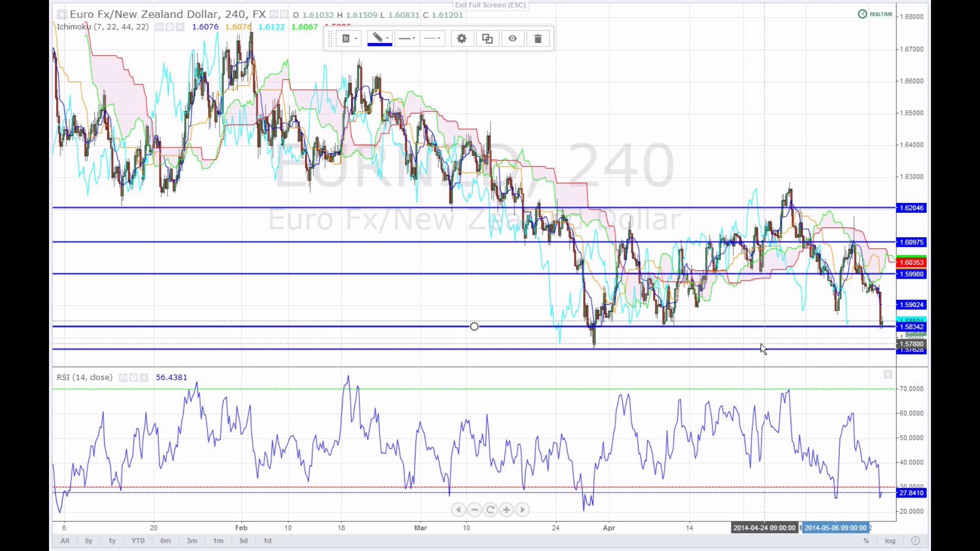Image resolution: width=980 pixels, height=551 pixels.
Task: Open drawing settings gear in floating toolbar
Action: pyautogui.click(x=461, y=39)
